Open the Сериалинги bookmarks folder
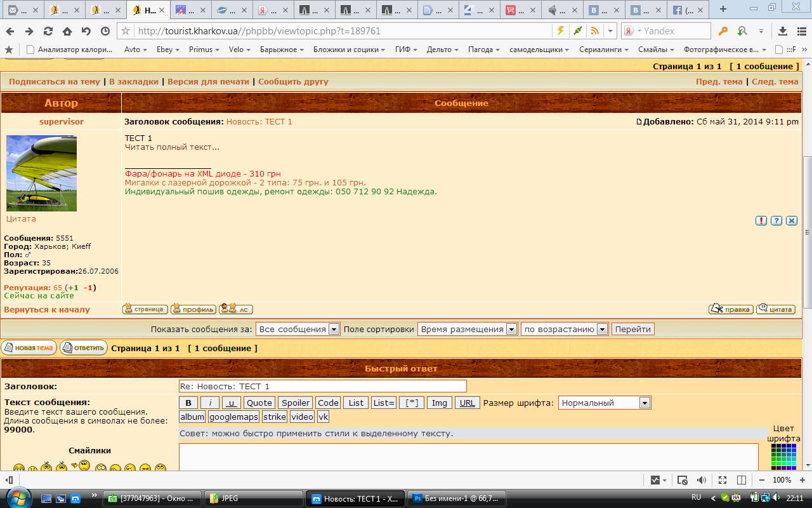Image resolution: width=812 pixels, height=508 pixels. [x=603, y=50]
